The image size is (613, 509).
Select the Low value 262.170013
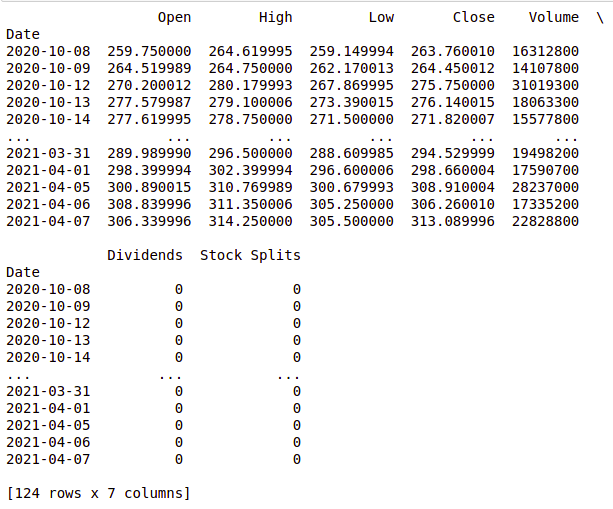351,68
